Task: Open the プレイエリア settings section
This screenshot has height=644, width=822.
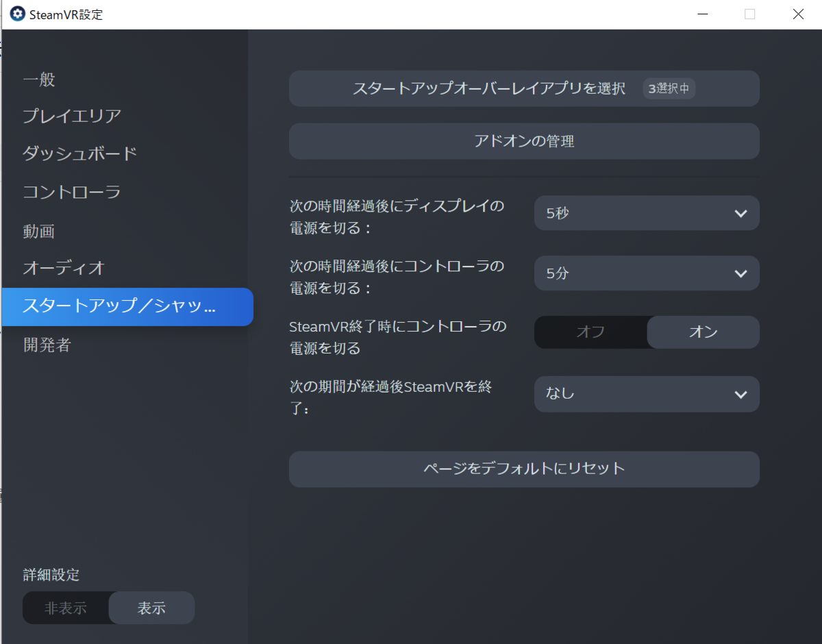Action: 72,116
